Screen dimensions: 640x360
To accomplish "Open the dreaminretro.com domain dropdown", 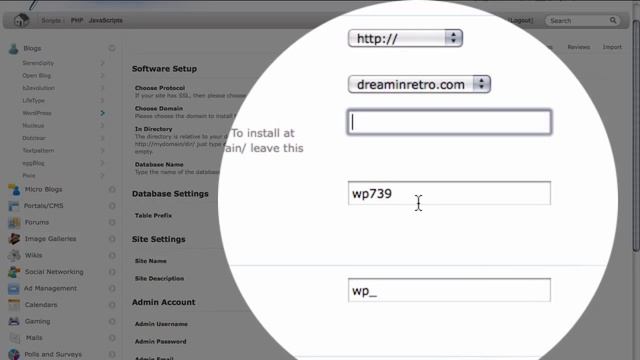I will [x=419, y=84].
